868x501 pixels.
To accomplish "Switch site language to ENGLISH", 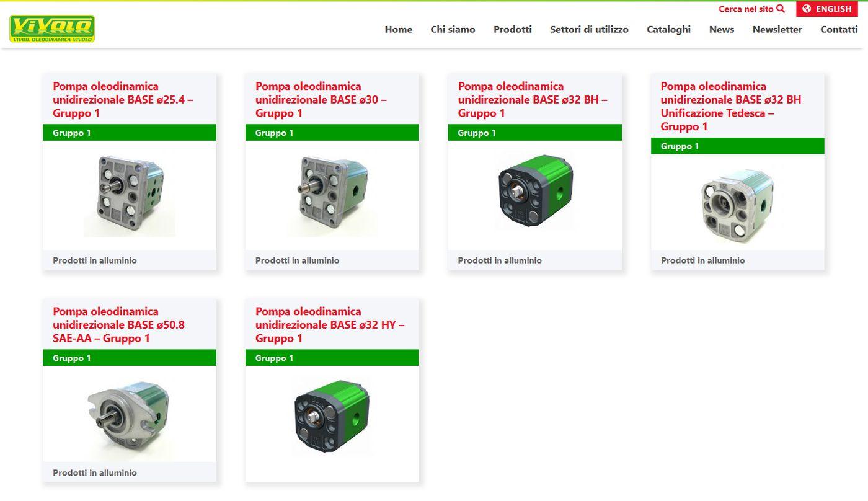I will click(827, 9).
